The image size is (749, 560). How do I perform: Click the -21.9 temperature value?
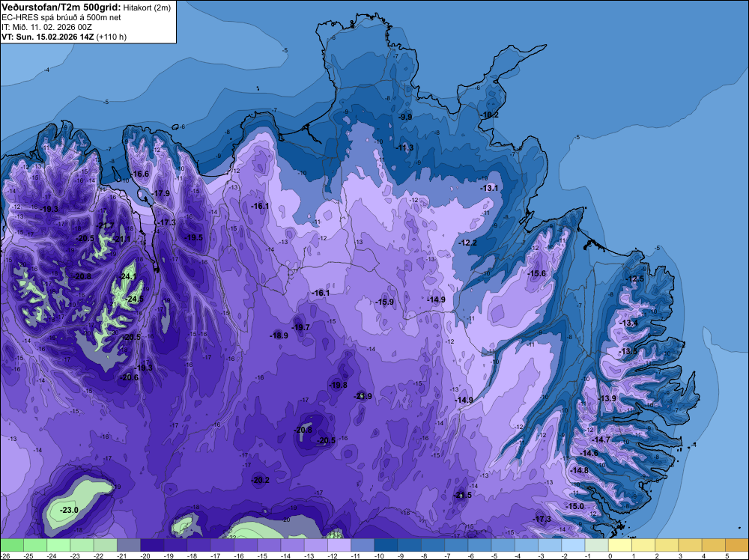coord(363,396)
